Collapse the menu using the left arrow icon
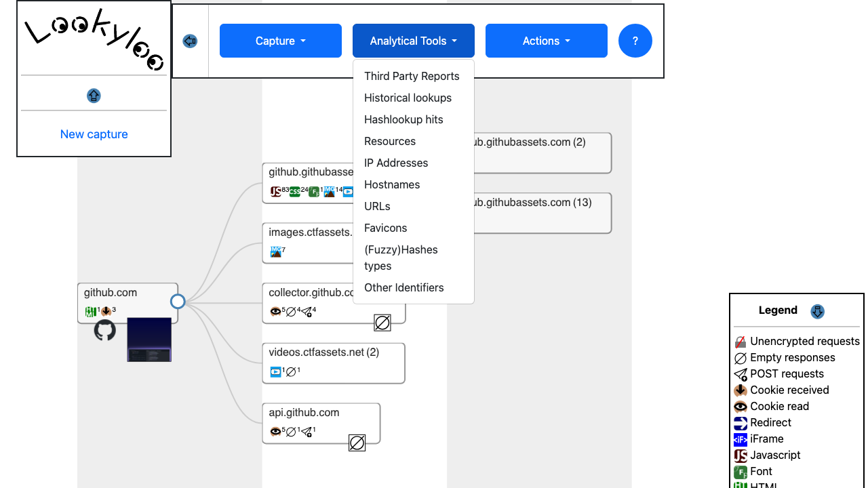 coord(190,41)
